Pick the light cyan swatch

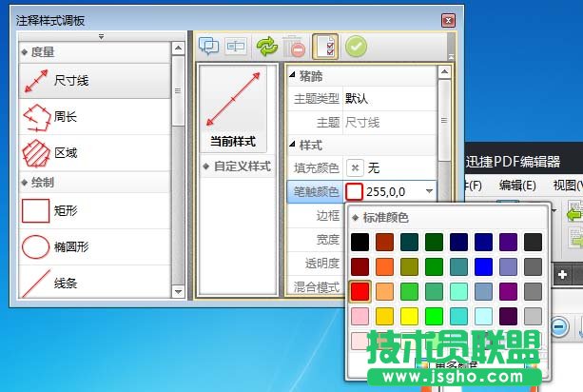pyautogui.click(x=483, y=317)
